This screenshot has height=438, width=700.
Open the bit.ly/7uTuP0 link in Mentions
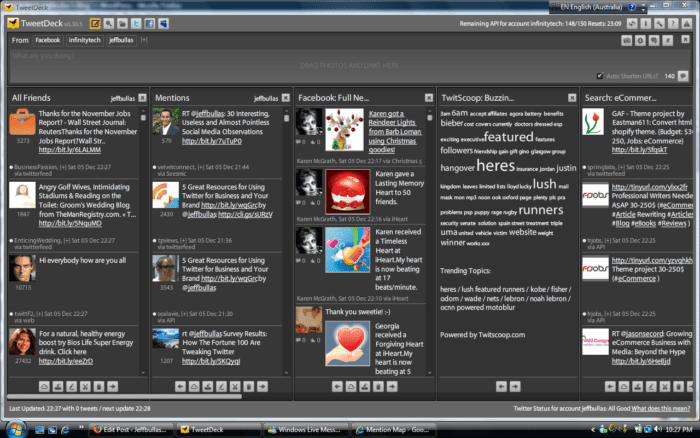[212, 141]
